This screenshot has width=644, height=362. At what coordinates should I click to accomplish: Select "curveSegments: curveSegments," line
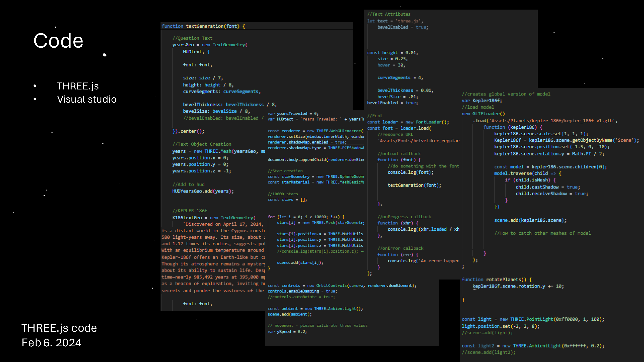222,92
